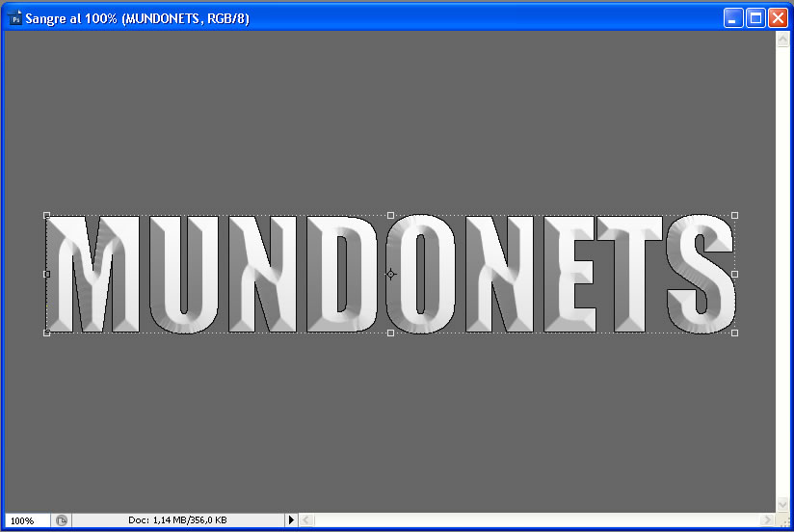Close the Sangre document window
Image resolution: width=794 pixels, height=532 pixels.
click(778, 18)
